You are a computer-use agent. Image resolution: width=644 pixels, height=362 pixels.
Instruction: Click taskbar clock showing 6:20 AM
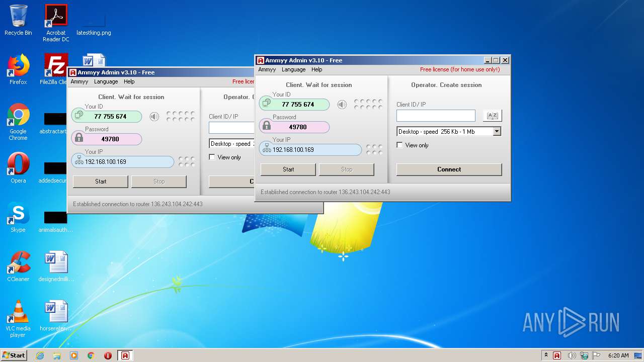click(x=618, y=355)
